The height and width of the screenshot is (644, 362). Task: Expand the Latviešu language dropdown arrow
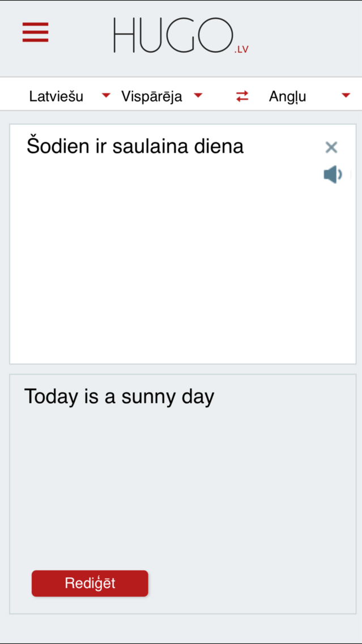pyautogui.click(x=106, y=96)
